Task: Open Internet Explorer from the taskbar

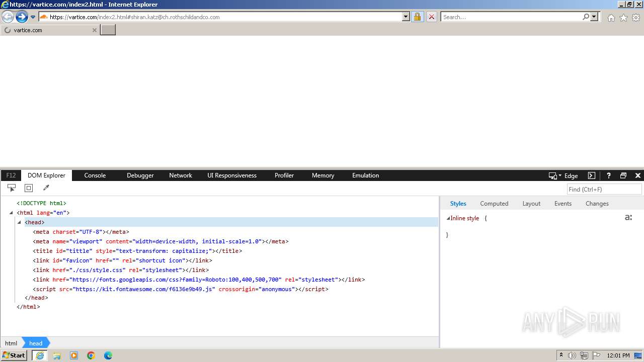Action: [x=40, y=355]
